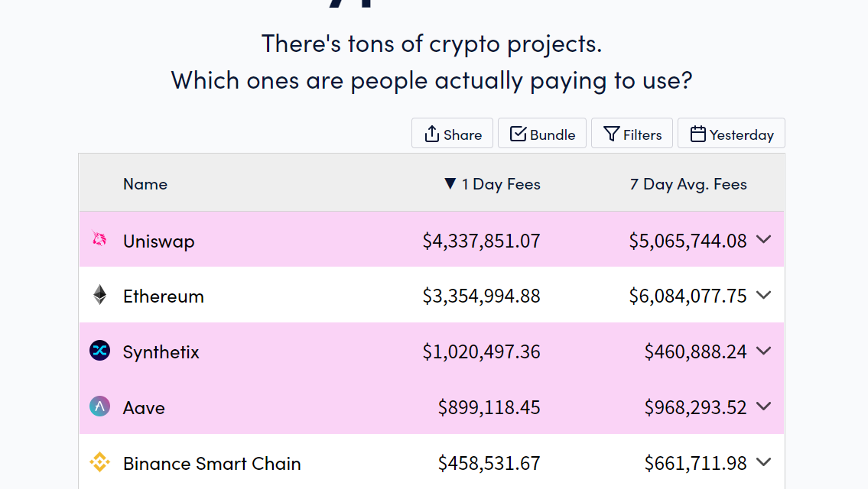The height and width of the screenshot is (489, 868).
Task: Click the checkmark icon on Bundle button
Action: tap(517, 133)
